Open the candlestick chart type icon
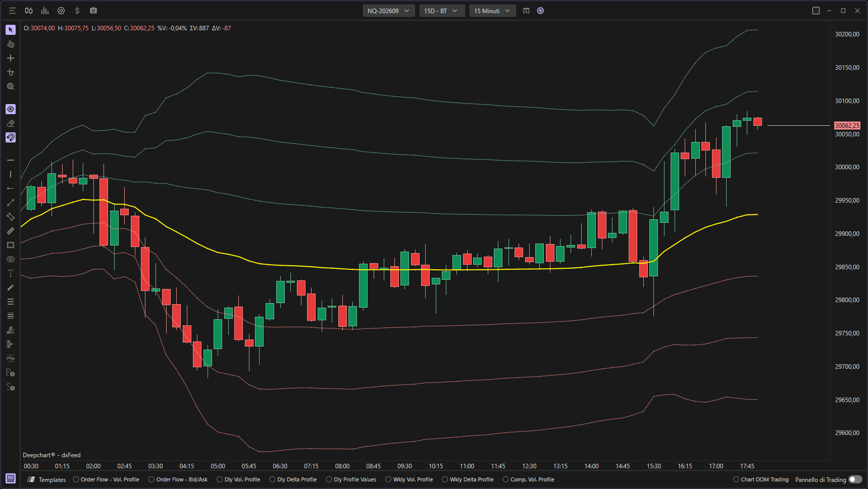Screen dimensions: 868x489 click(x=29, y=11)
